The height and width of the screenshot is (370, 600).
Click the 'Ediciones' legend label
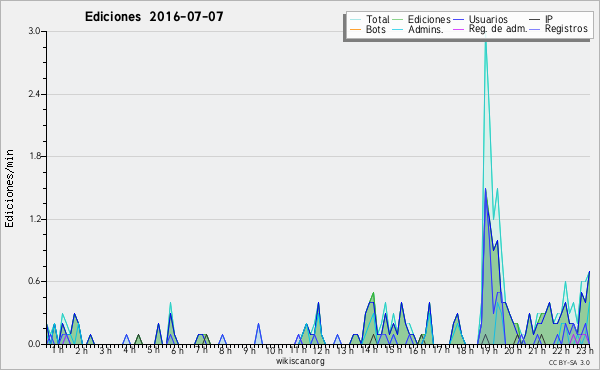[429, 19]
